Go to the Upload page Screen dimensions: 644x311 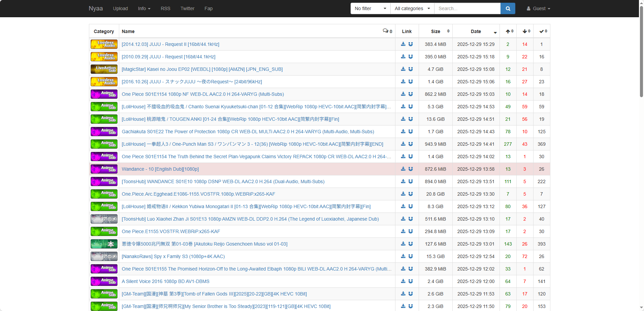coord(120,8)
